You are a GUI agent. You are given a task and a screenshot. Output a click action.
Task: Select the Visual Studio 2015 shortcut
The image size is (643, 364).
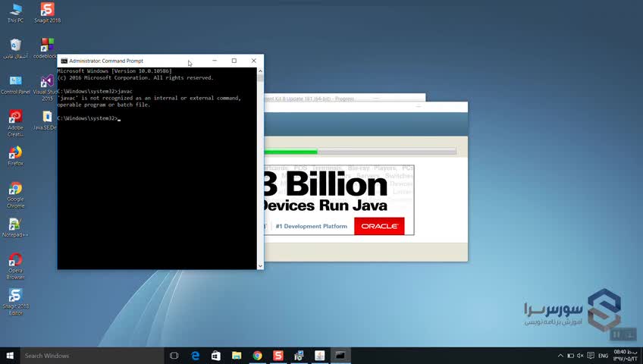click(46, 87)
